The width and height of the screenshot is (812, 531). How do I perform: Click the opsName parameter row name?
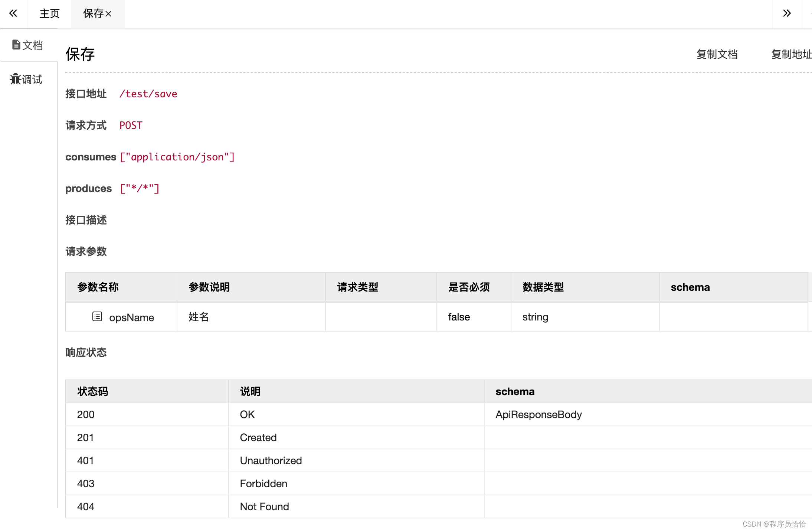131,317
